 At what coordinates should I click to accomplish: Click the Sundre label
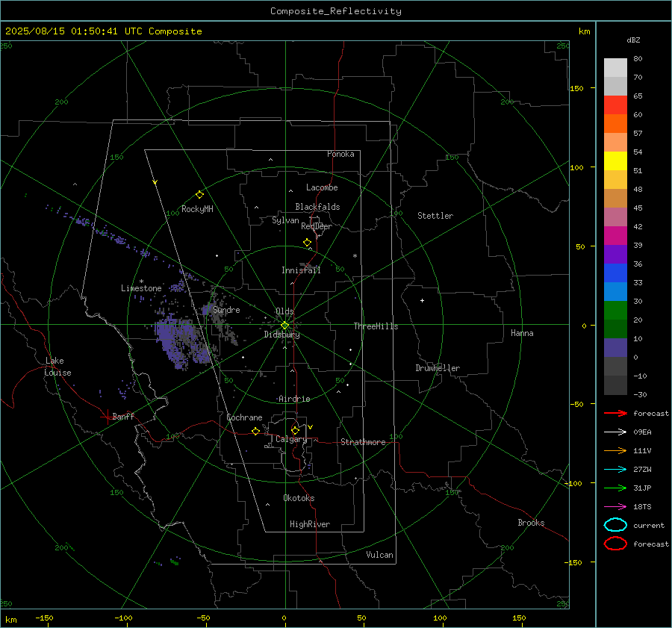point(226,309)
